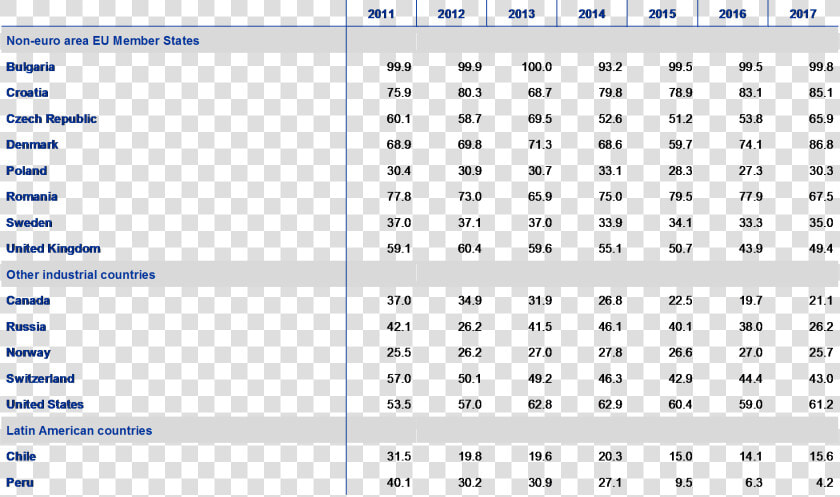Select the Switzerland row label
This screenshot has height=497, width=840.
tap(40, 379)
